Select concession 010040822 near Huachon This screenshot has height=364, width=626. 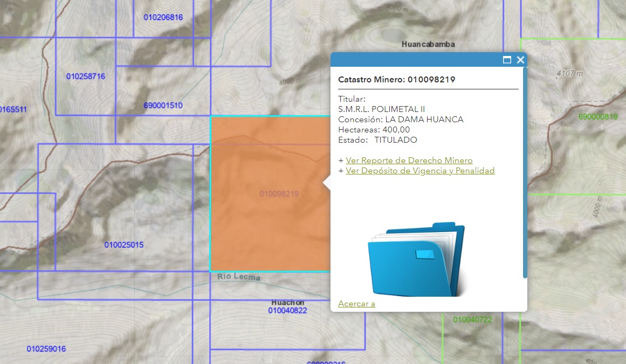287,311
